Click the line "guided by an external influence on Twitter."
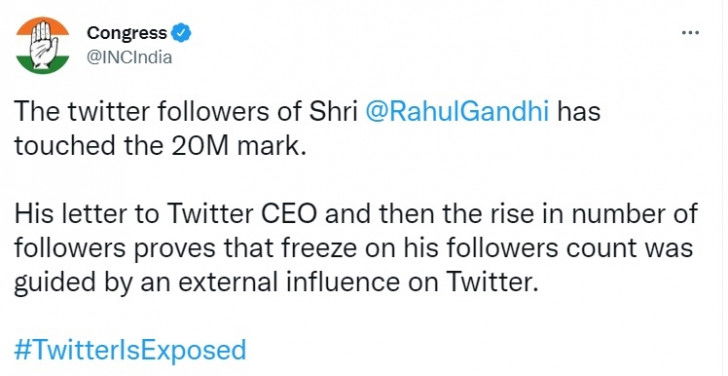This screenshot has height=376, width=728. tap(276, 282)
